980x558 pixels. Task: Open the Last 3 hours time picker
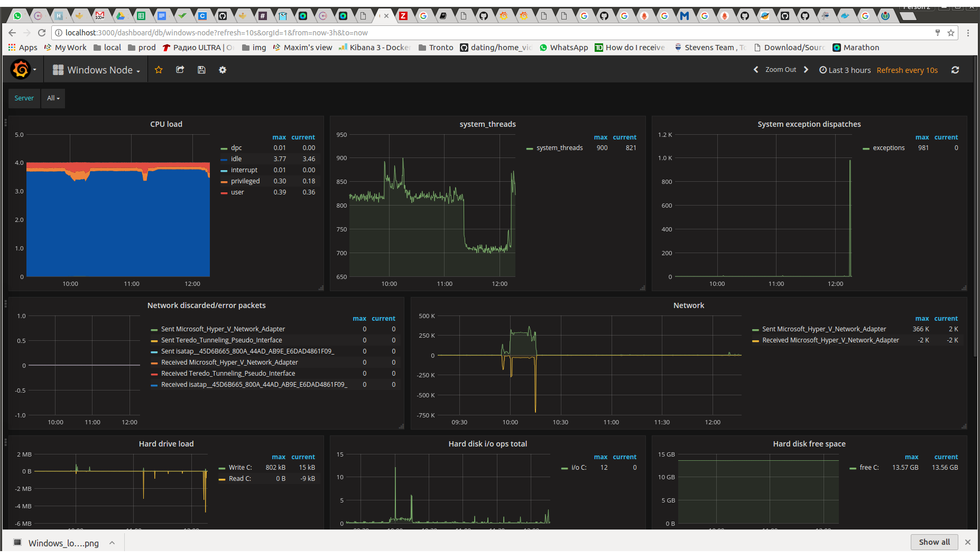(845, 70)
